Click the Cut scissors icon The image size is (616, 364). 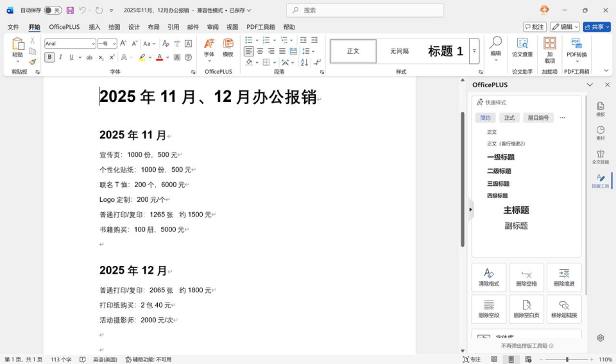click(33, 40)
